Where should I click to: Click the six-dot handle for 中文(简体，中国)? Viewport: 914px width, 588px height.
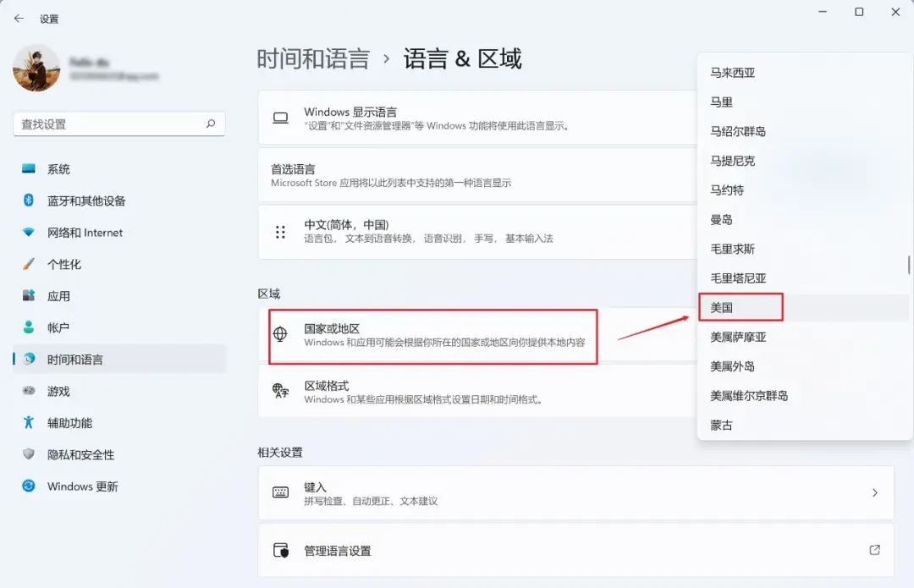point(280,232)
